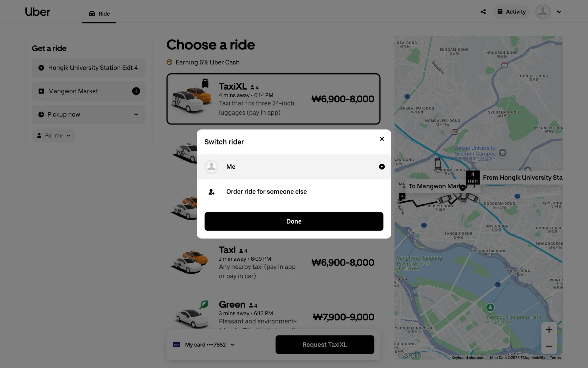Edit pickup location Hongik University Station field
The width and height of the screenshot is (588, 368).
coord(89,68)
